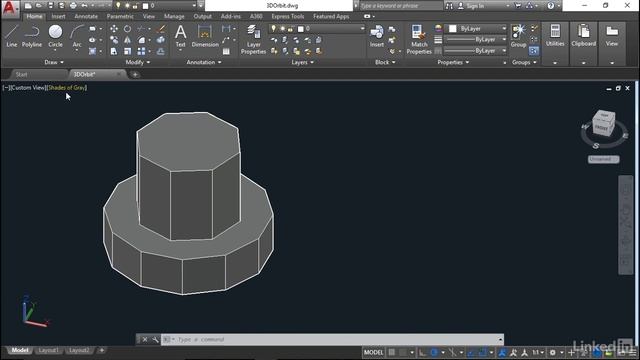The image size is (640, 360).
Task: Expand the Layers panel
Action: (x=302, y=62)
